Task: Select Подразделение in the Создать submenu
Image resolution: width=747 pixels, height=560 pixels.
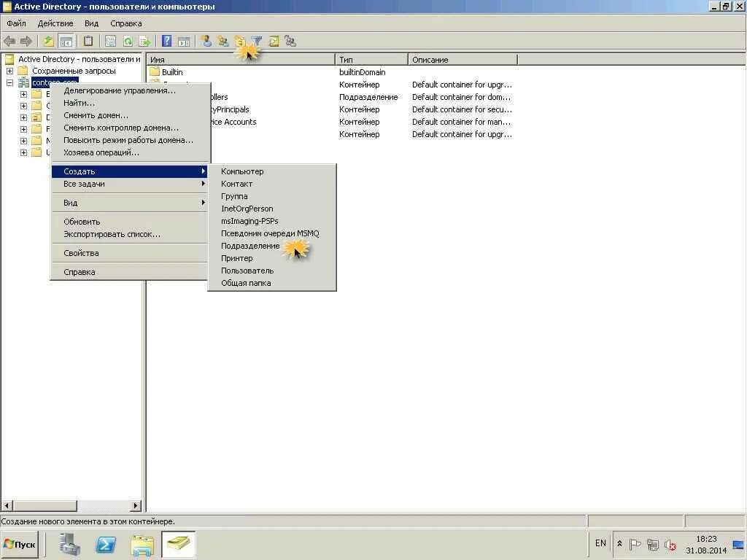Action: [x=272, y=246]
